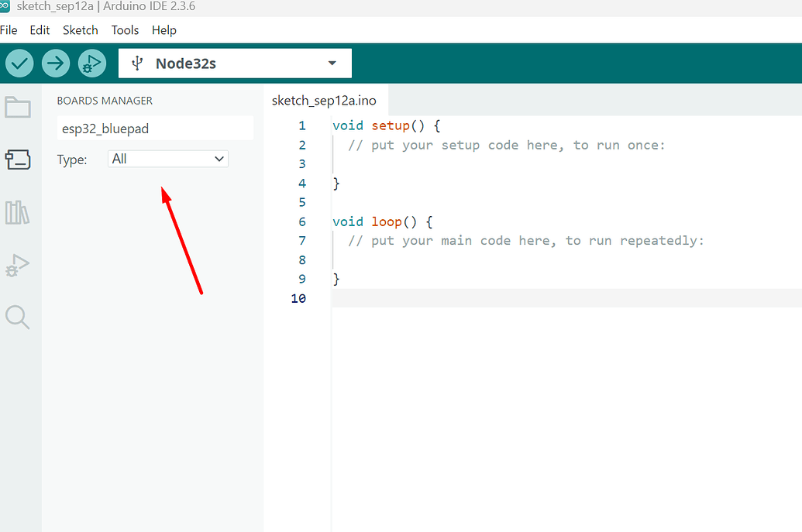Screen dimensions: 802x532
Task: Open the Sketch menu
Action: click(81, 30)
